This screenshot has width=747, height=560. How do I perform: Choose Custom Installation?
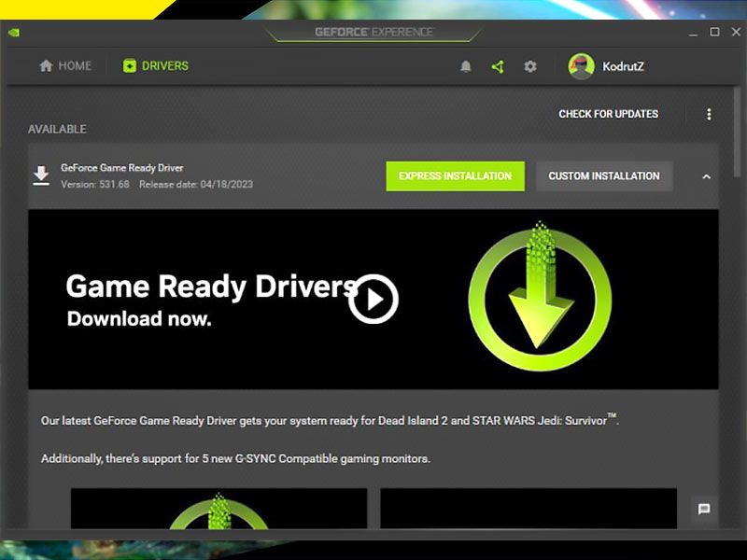604,176
